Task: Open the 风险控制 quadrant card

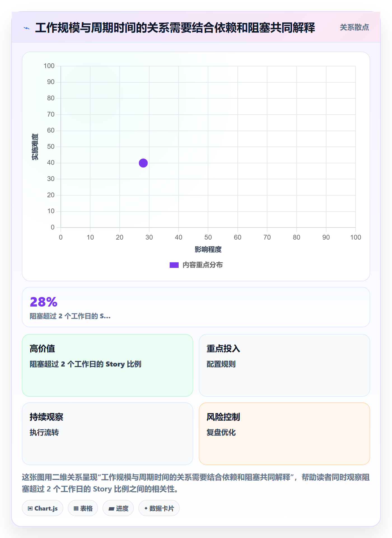Action: click(x=284, y=433)
